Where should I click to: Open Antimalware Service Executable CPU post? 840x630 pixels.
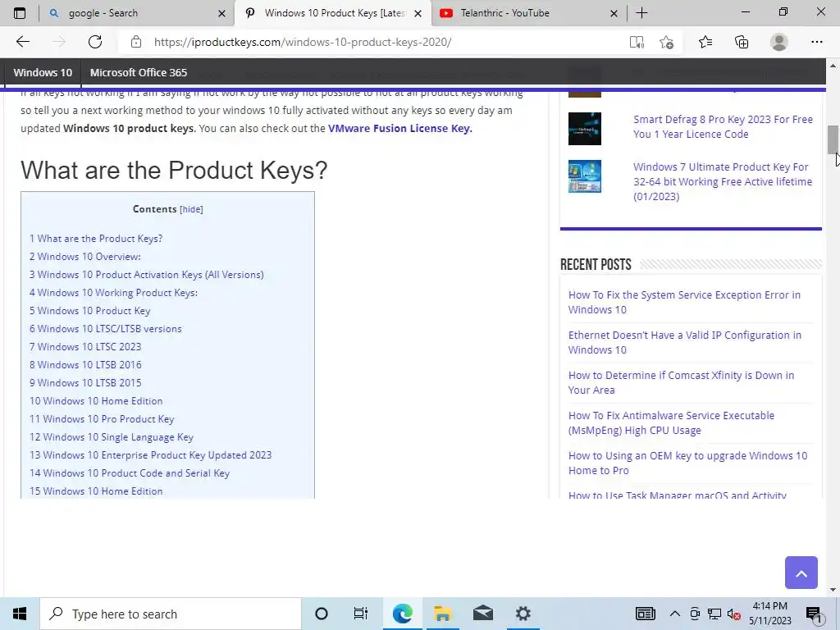click(x=671, y=422)
